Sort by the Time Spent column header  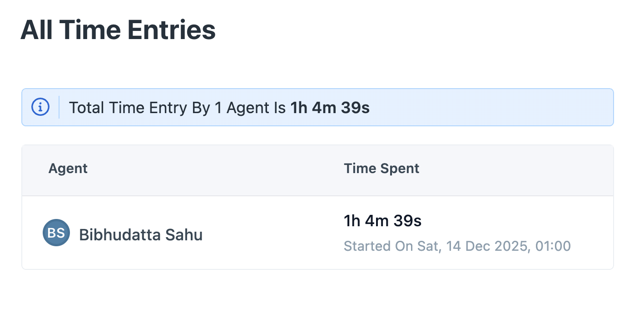coord(381,169)
